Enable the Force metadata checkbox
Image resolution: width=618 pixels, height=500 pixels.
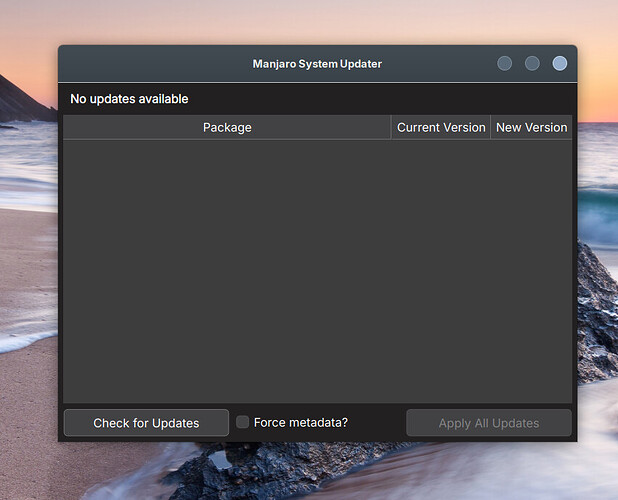[242, 422]
